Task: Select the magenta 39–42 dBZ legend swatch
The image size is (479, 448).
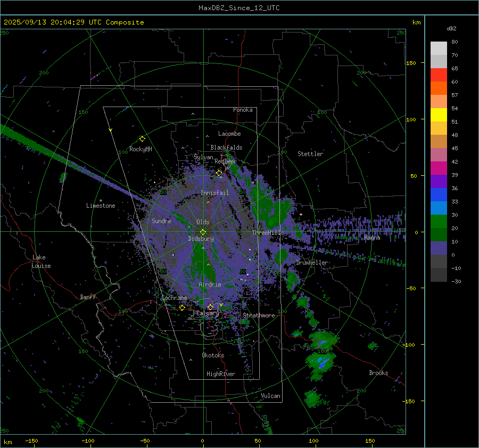Action: pyautogui.click(x=439, y=168)
